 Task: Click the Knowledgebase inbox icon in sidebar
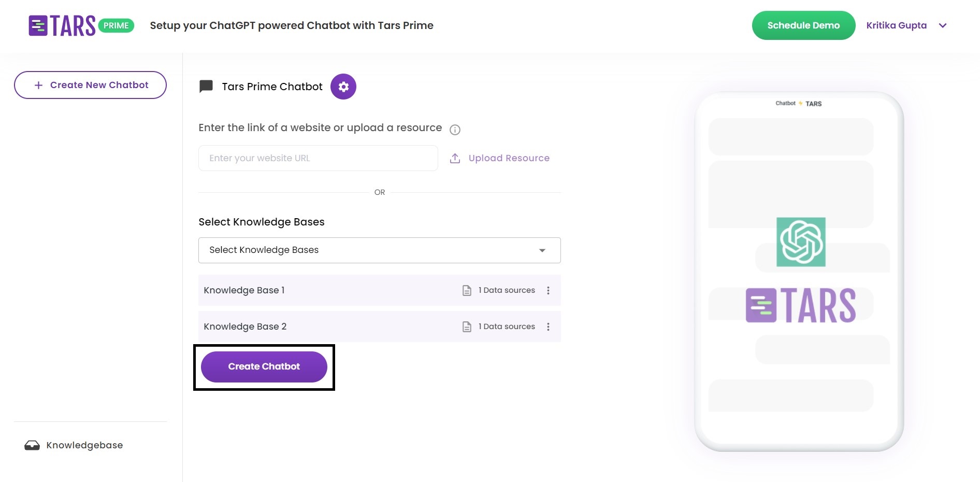pos(32,445)
